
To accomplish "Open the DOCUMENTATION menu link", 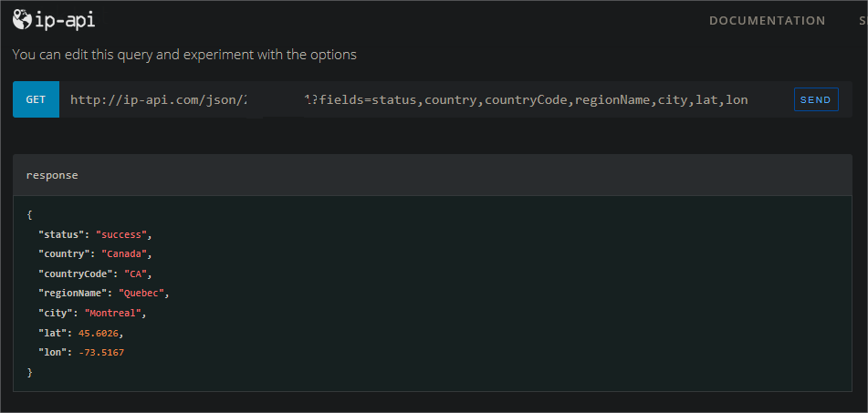I will 768,20.
